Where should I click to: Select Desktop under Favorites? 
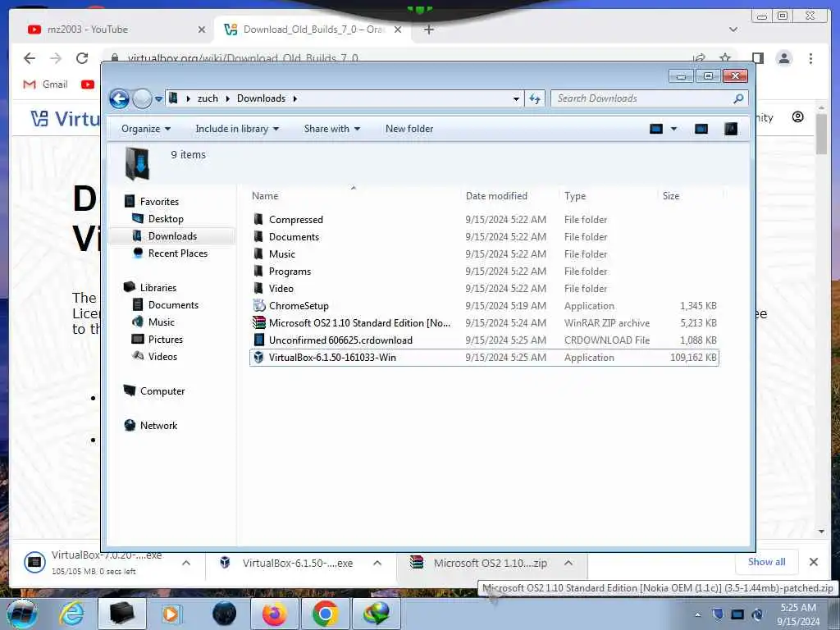coord(166,218)
